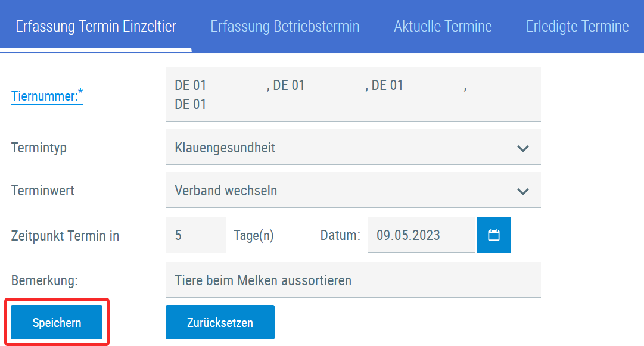
Task: Follow the Tiernummer link
Action: tap(46, 95)
